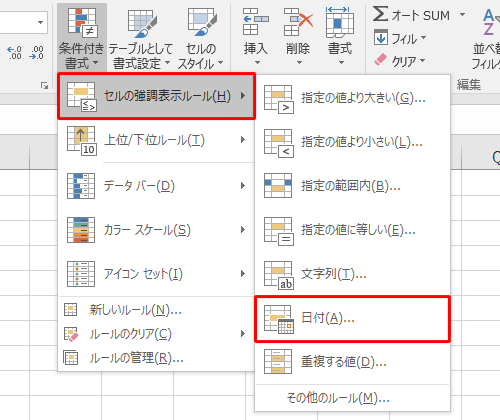Open ルールのクリア(C) submenu
500x420 pixels.
click(x=156, y=334)
